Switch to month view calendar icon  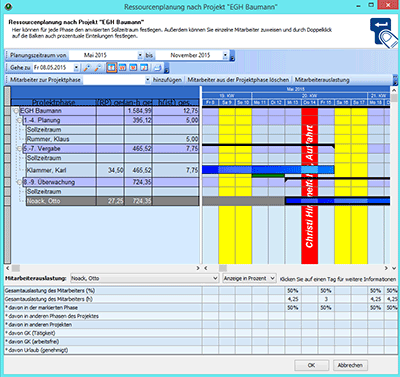(x=133, y=68)
